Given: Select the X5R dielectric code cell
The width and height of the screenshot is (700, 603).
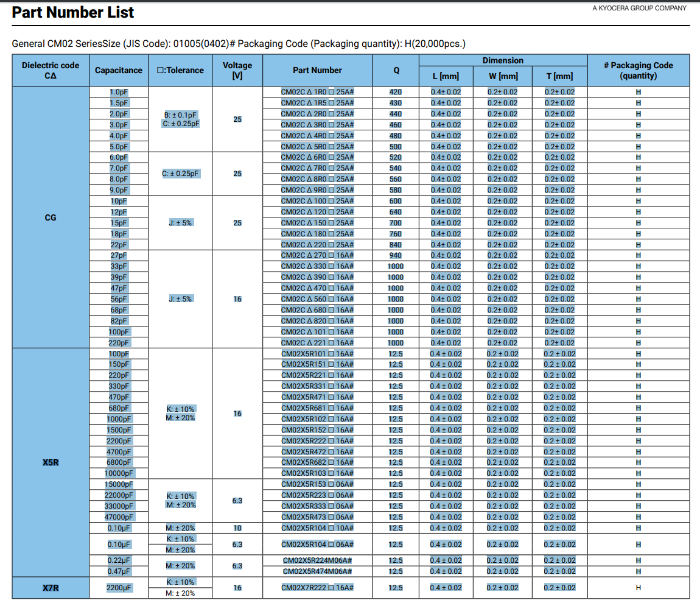Looking at the screenshot, I should [51, 462].
